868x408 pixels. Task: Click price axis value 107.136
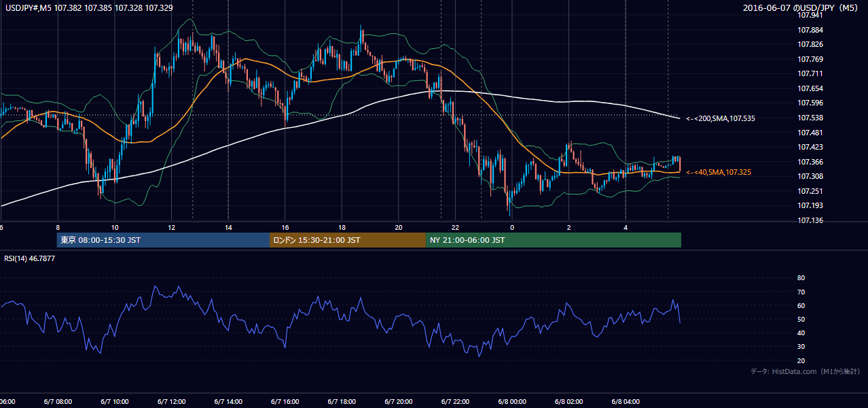[810, 220]
